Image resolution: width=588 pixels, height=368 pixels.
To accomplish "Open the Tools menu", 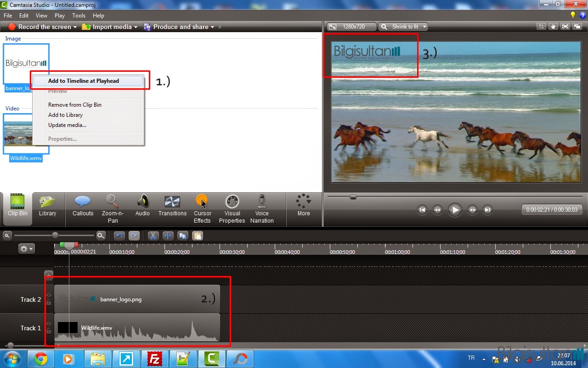I will point(79,16).
